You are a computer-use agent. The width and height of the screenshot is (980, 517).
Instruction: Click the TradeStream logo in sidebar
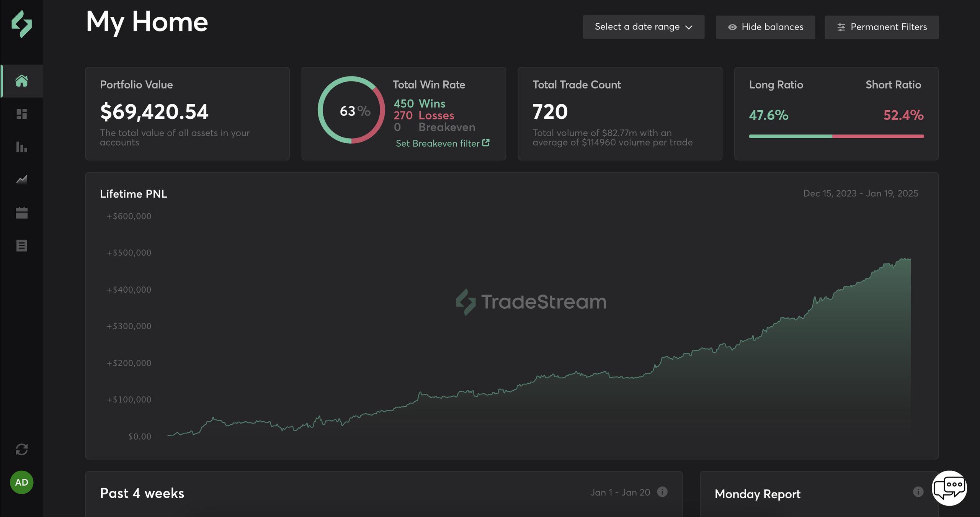point(21,24)
